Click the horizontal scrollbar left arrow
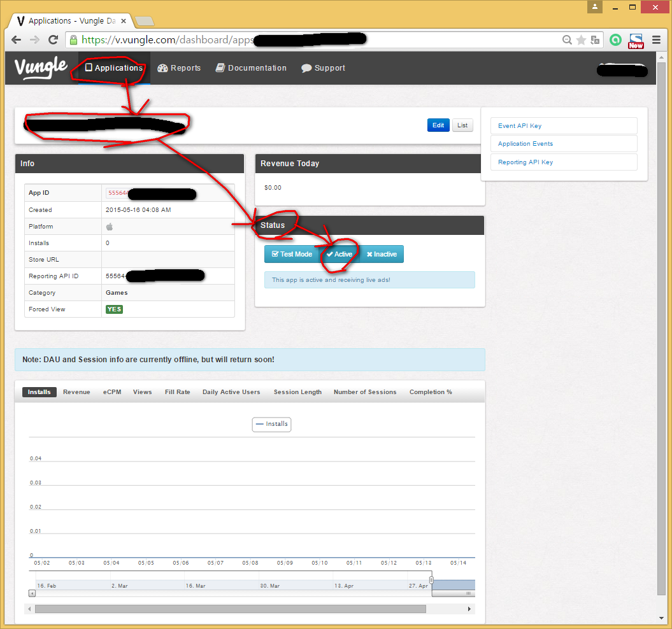The width and height of the screenshot is (672, 629). tap(29, 609)
